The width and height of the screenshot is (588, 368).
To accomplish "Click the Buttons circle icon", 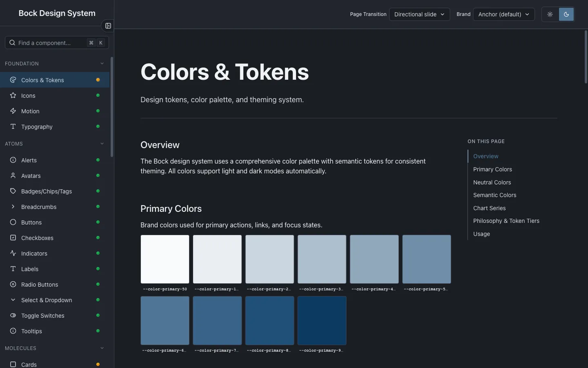I will click(13, 222).
